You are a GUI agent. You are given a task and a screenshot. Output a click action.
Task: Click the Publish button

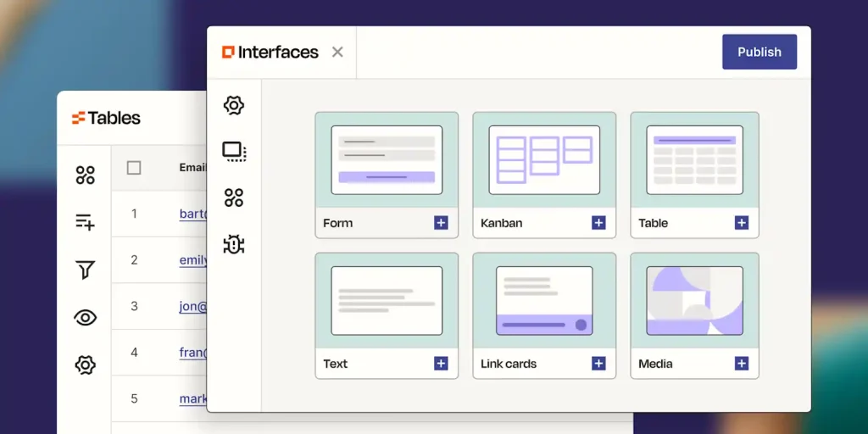[x=759, y=52]
